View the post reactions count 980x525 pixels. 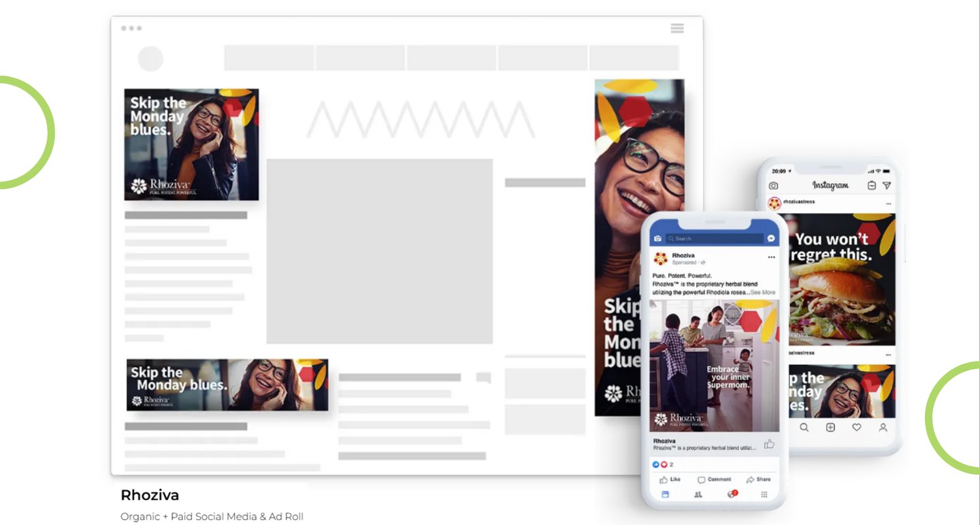pyautogui.click(x=663, y=464)
